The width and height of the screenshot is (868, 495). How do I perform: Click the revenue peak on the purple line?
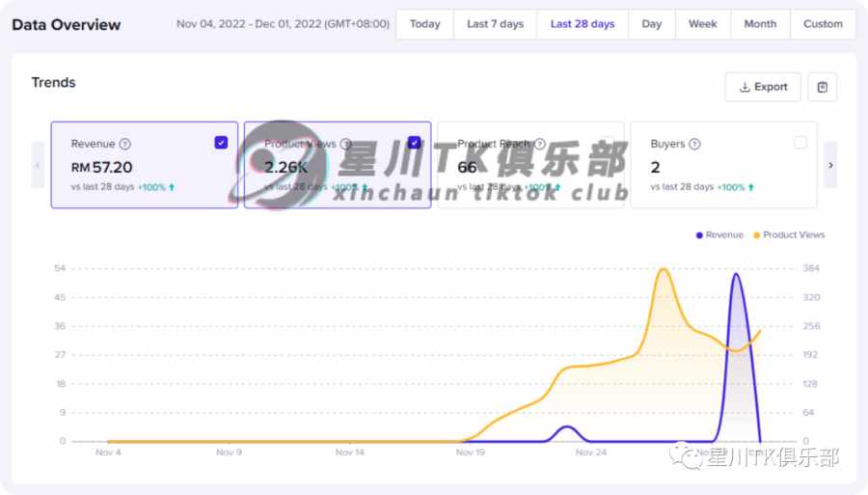[736, 274]
